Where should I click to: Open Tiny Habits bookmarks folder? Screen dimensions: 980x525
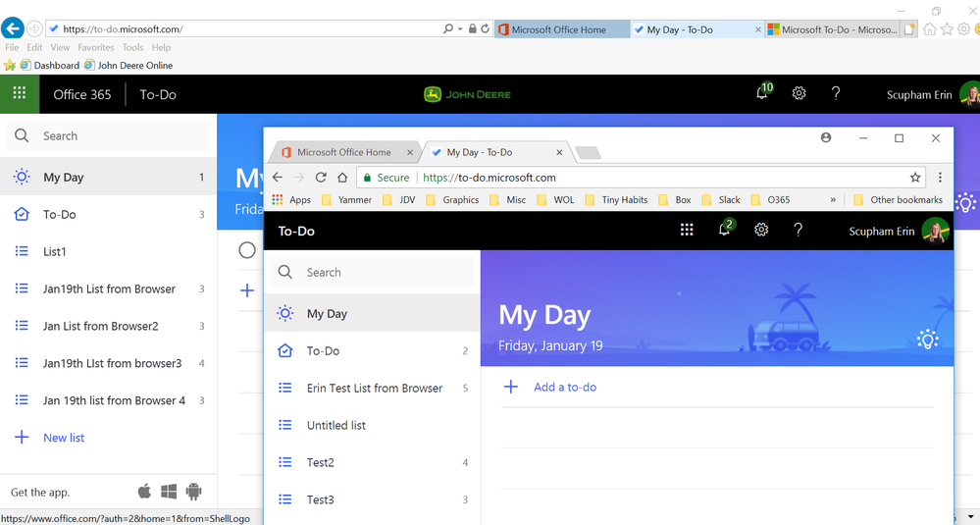616,200
